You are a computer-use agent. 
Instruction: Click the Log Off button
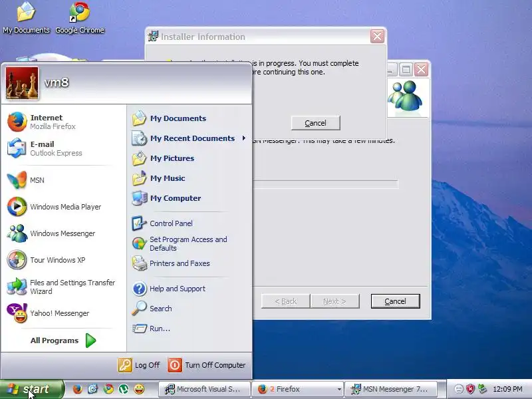tap(139, 365)
